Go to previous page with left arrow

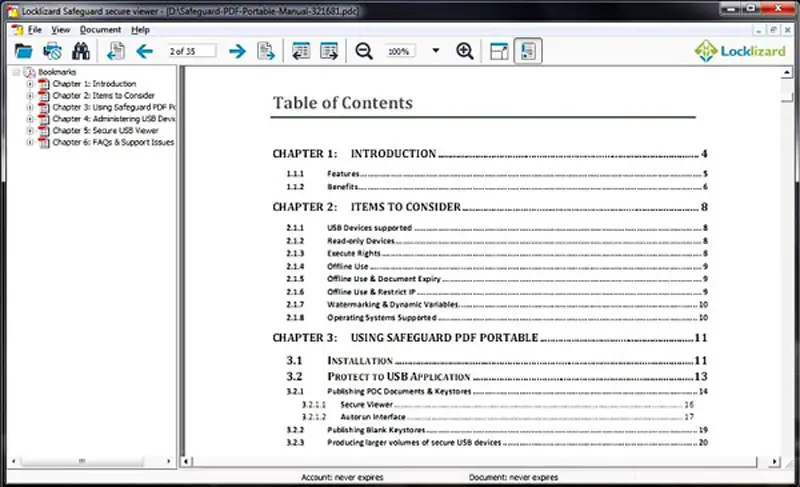(x=145, y=51)
